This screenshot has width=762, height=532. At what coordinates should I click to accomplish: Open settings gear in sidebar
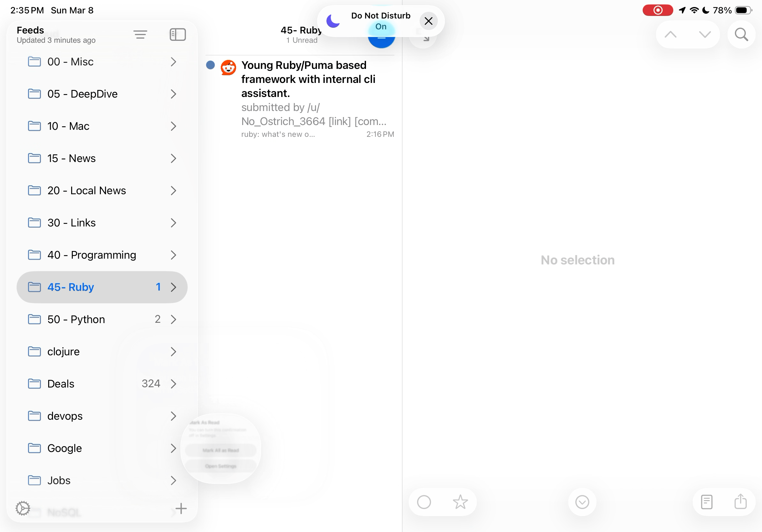click(23, 508)
